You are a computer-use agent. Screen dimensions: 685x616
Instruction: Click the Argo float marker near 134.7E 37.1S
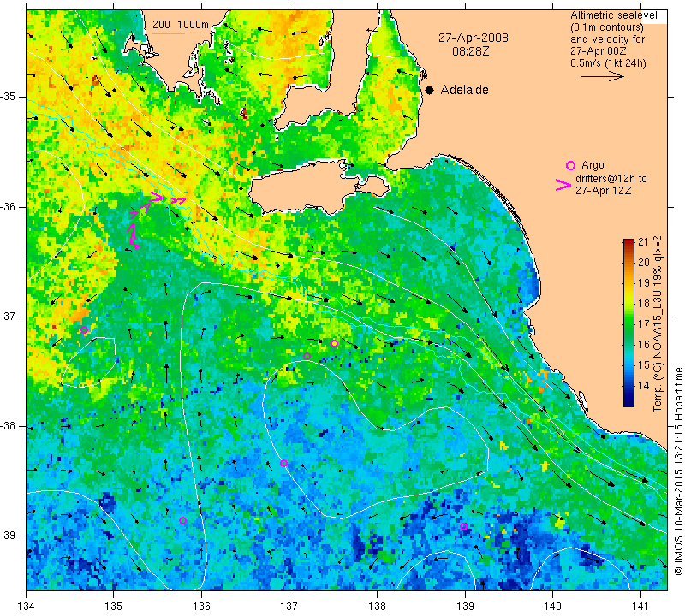point(84,330)
